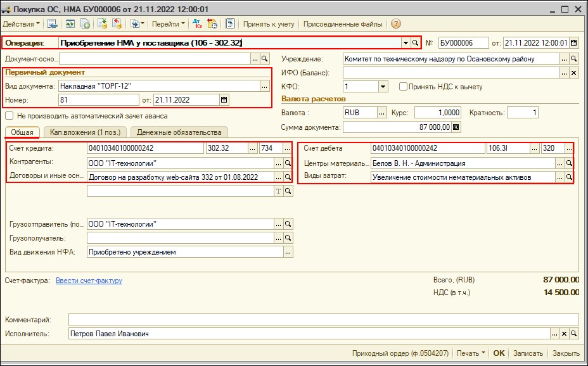This screenshot has width=588, height=366.
Task: Click magnifier of Договоры field
Action: pyautogui.click(x=288, y=177)
